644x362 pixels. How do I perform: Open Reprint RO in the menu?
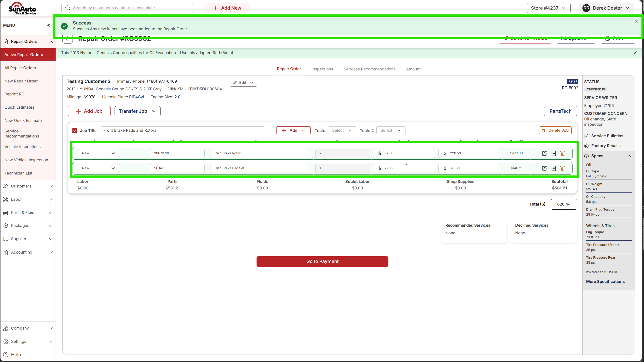coord(14,94)
